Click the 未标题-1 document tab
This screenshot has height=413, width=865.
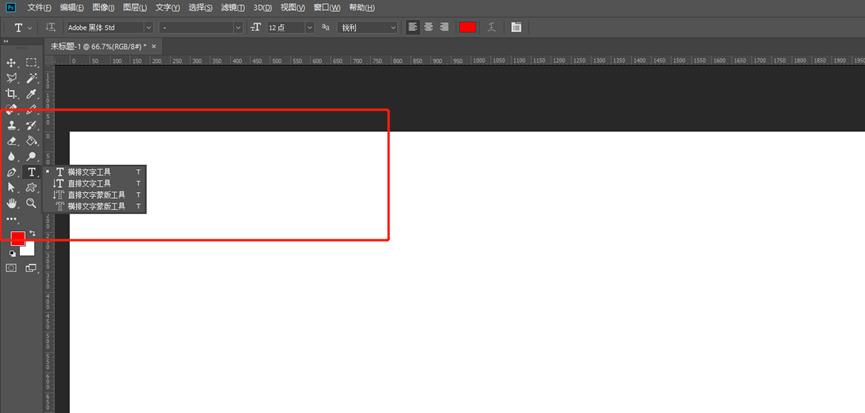click(x=96, y=46)
